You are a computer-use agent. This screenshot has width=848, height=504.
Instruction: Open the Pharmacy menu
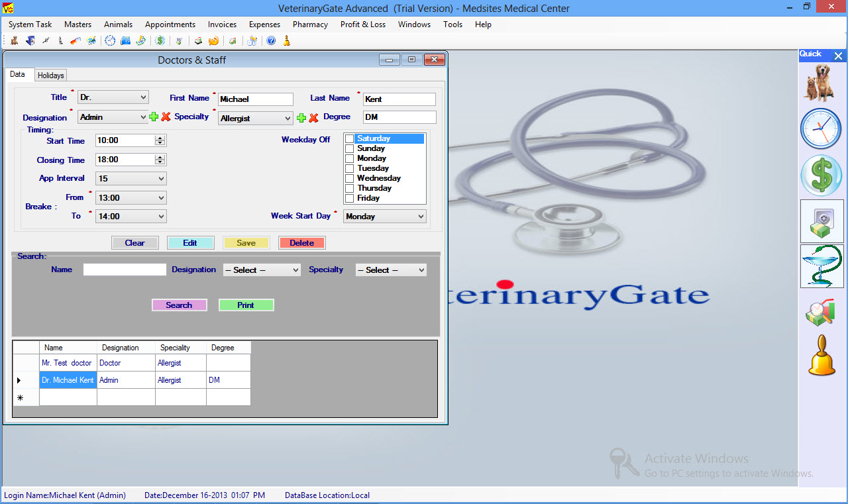coord(310,25)
